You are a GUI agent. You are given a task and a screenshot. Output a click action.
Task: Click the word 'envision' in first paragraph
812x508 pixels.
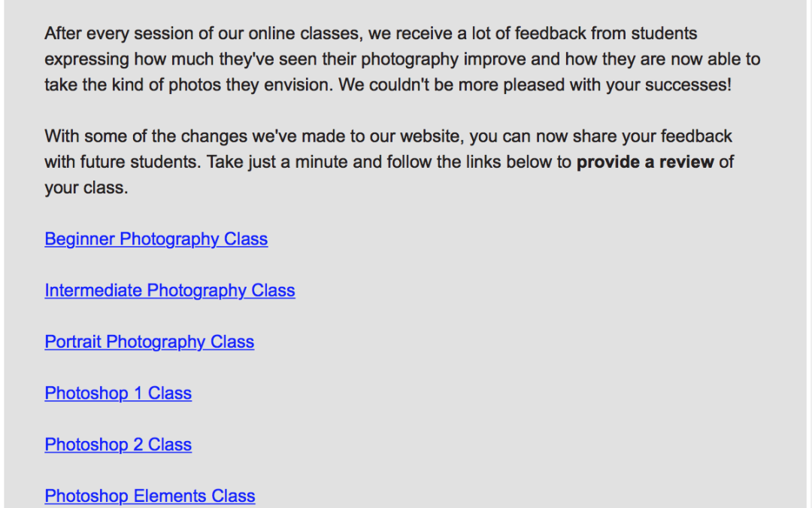pos(296,84)
